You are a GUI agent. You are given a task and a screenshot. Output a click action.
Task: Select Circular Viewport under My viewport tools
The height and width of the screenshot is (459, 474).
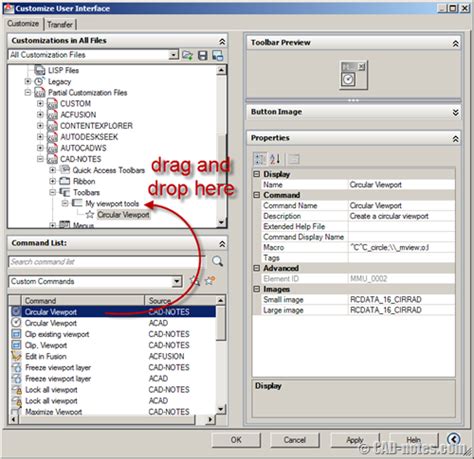click(123, 215)
